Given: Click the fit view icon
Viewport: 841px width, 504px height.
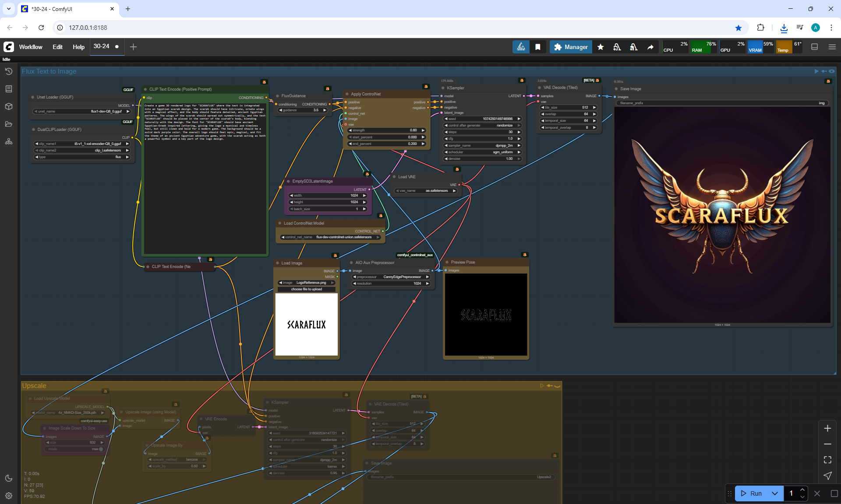Looking at the screenshot, I should coord(827,460).
